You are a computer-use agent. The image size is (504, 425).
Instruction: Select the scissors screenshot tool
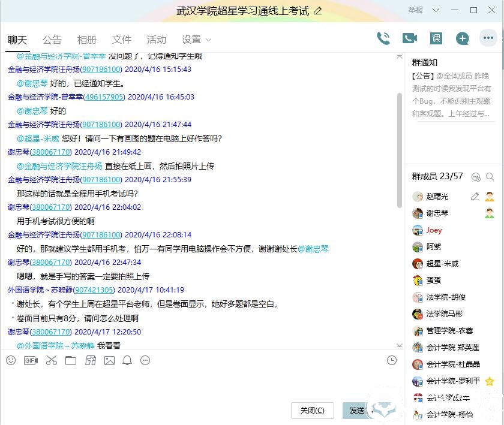pyautogui.click(x=51, y=360)
